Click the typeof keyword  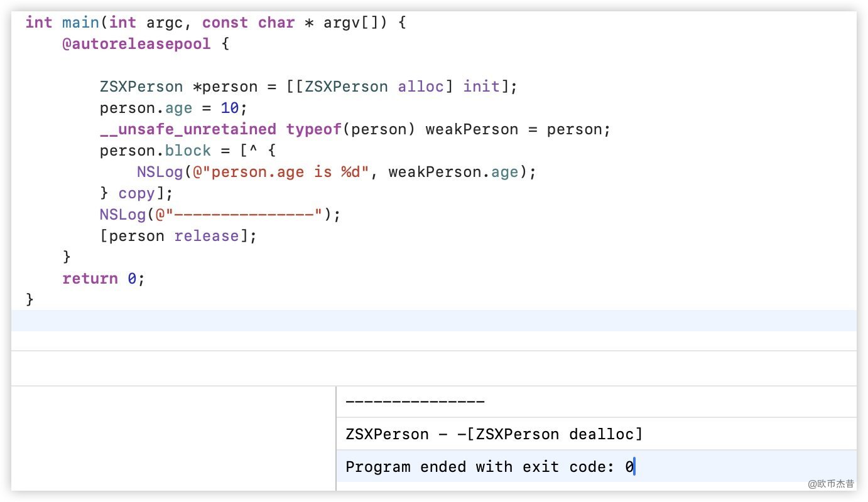[314, 129]
